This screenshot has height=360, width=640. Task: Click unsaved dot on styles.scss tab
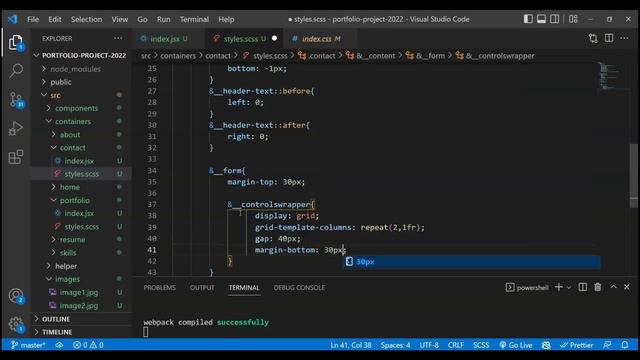click(274, 38)
